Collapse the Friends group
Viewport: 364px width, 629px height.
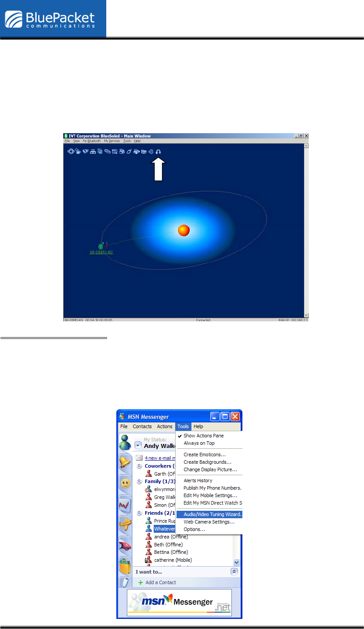(x=139, y=513)
